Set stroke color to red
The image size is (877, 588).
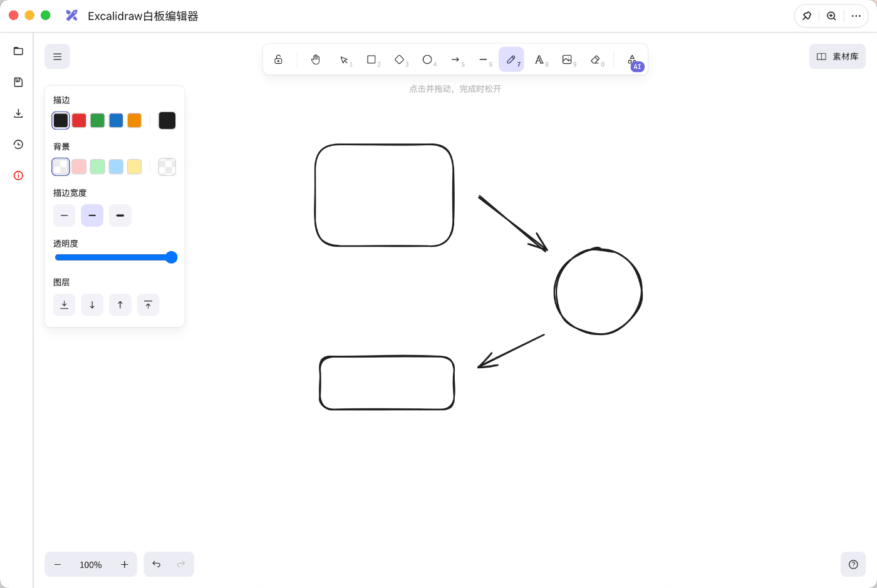[79, 120]
